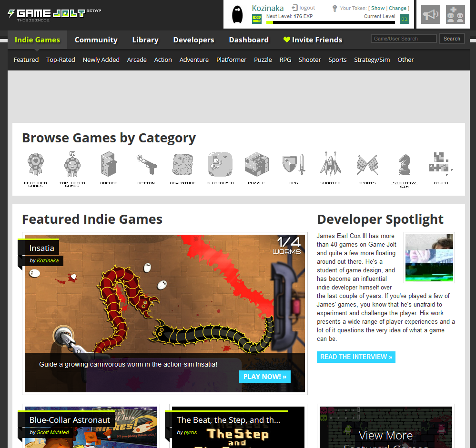Select RPG in the genre submenu
The image size is (476, 448).
tap(285, 60)
